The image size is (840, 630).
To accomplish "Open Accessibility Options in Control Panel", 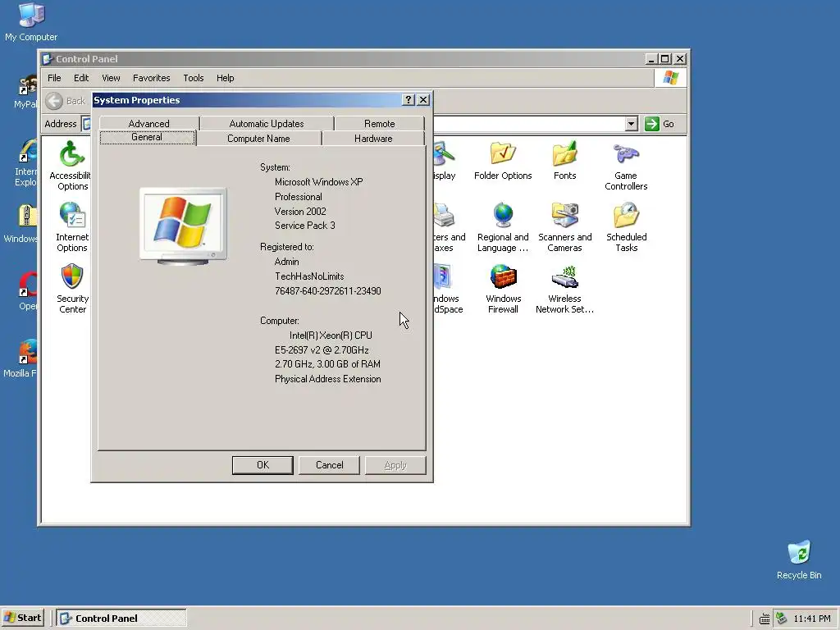I will point(71,166).
